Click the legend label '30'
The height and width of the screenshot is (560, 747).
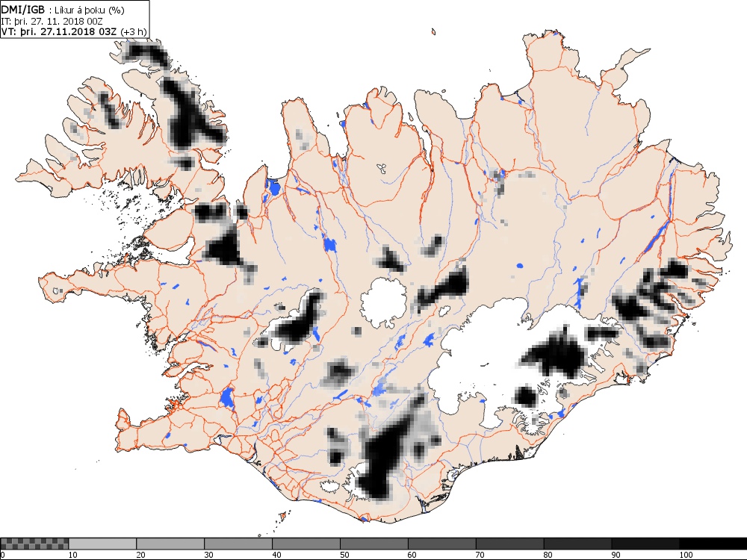pos(208,555)
